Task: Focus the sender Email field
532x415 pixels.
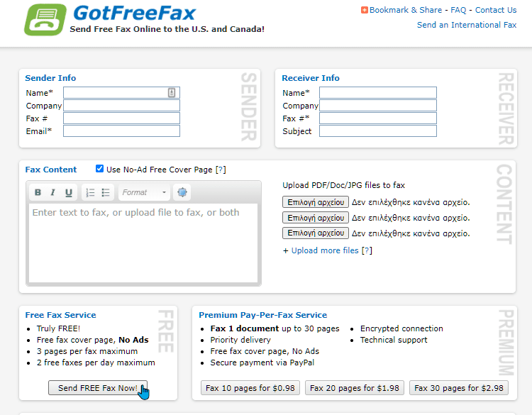Action: 121,131
